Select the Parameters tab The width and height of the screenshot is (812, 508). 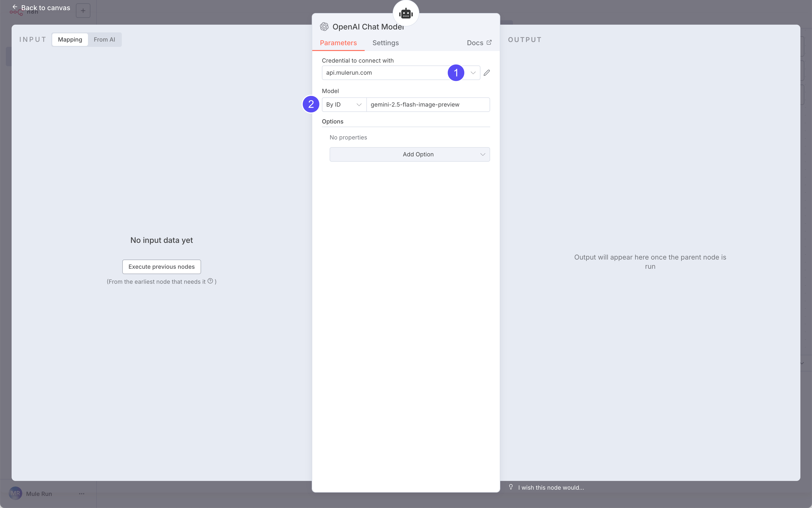pyautogui.click(x=338, y=43)
